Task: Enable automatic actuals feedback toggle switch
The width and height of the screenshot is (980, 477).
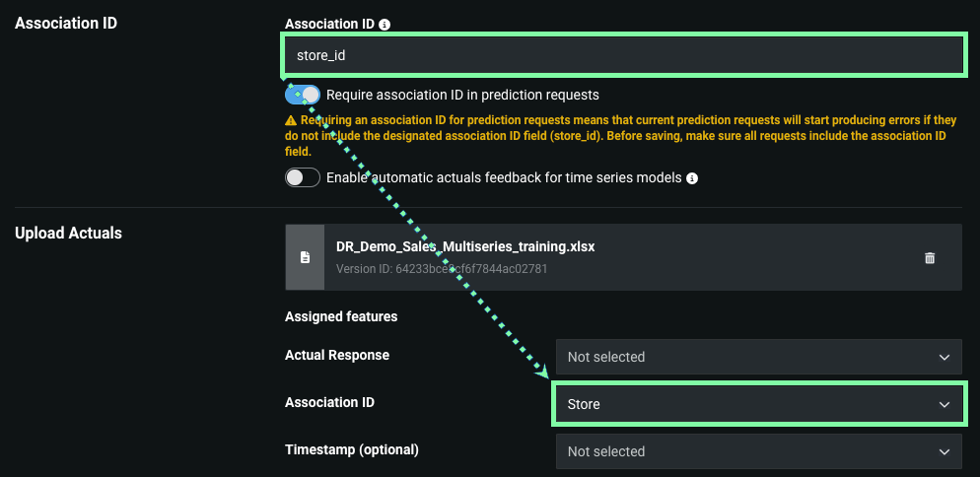Action: click(303, 177)
